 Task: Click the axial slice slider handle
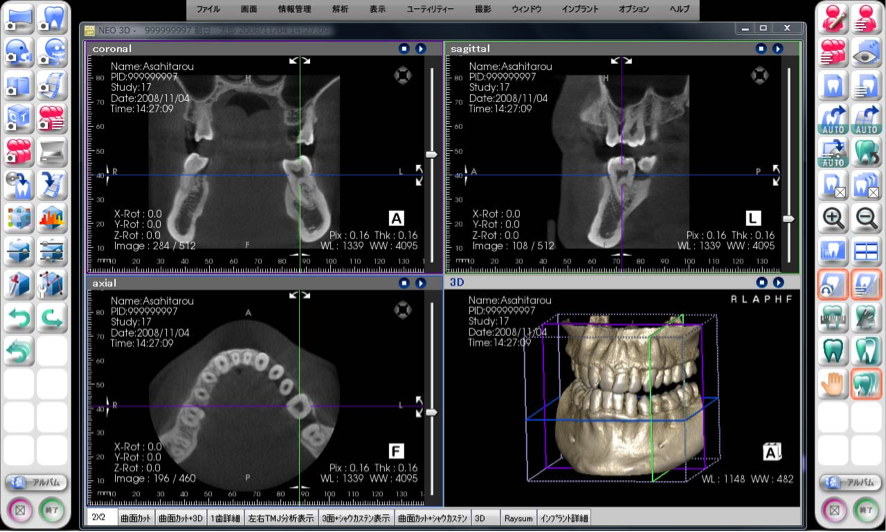(x=432, y=412)
